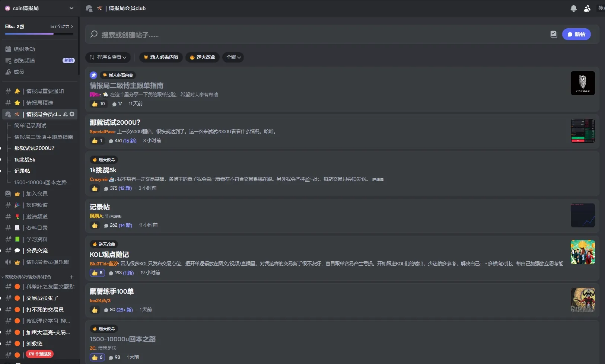Click settings gear on 情报局会员club channel
The height and width of the screenshot is (364, 605).
(x=72, y=114)
